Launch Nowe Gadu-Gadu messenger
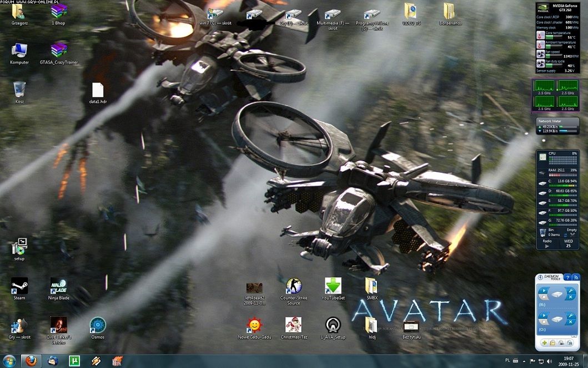 255,328
